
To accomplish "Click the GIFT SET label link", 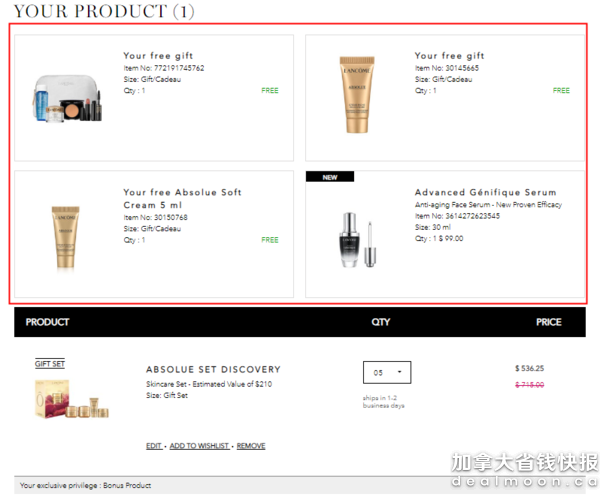I will [50, 363].
